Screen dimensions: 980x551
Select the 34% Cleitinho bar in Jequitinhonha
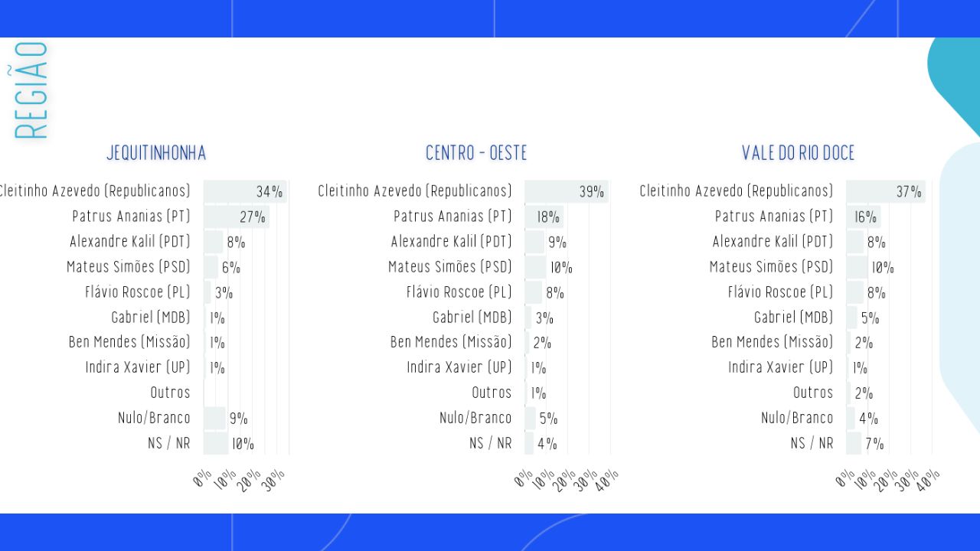pyautogui.click(x=245, y=191)
